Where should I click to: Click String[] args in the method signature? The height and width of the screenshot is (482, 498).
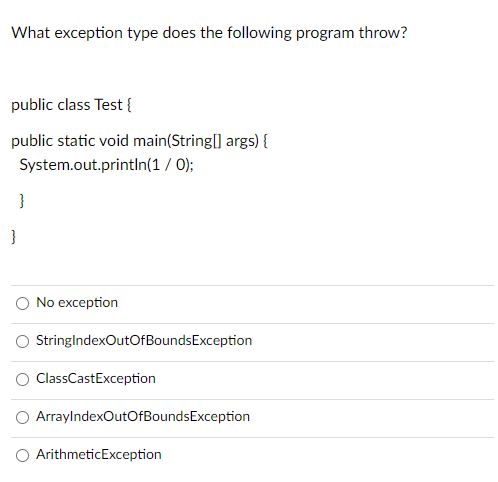coord(215,141)
